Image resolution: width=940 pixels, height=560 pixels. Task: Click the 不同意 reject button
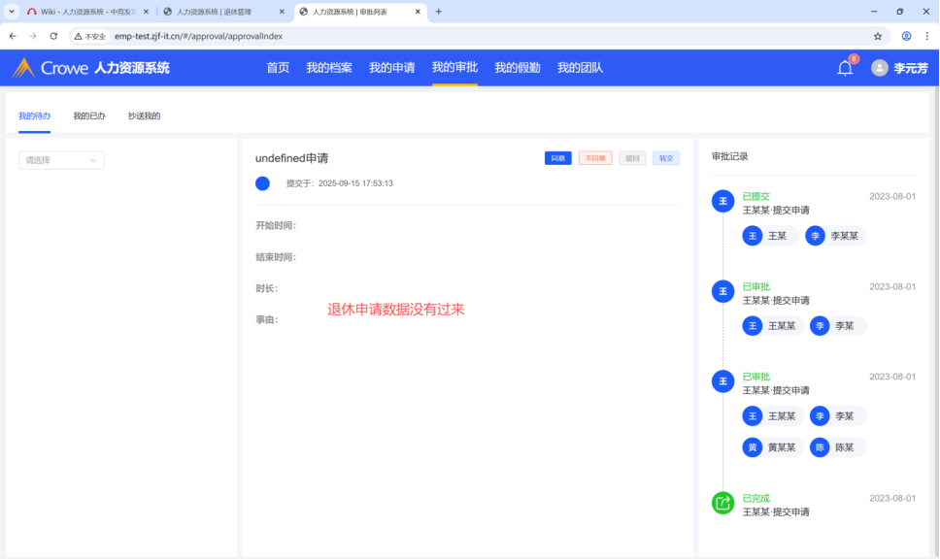coord(594,158)
